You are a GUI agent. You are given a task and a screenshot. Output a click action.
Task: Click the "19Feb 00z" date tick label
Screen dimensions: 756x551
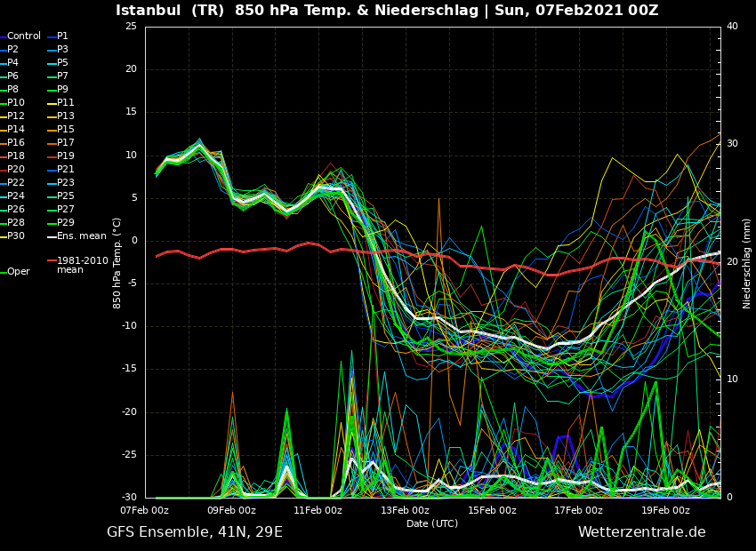point(665,510)
